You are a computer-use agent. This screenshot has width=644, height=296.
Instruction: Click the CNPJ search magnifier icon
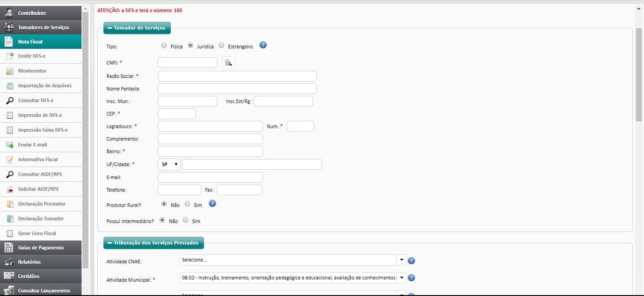click(x=228, y=63)
